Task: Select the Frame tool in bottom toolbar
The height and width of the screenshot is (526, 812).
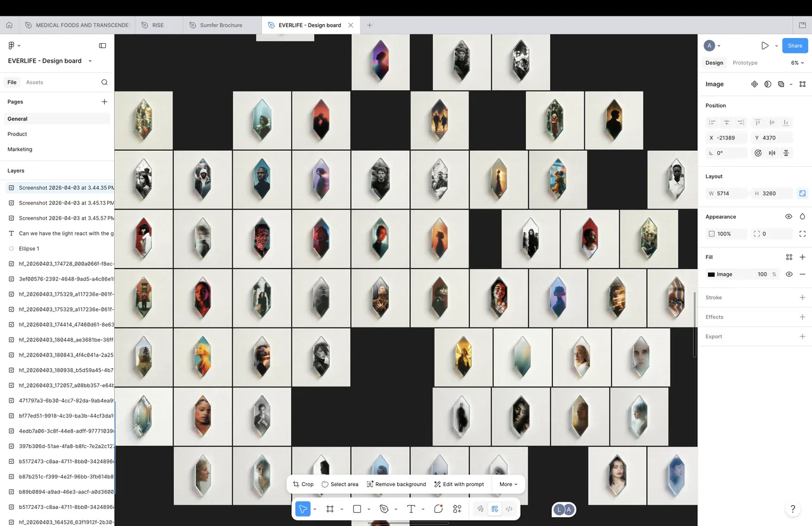Action: point(330,509)
